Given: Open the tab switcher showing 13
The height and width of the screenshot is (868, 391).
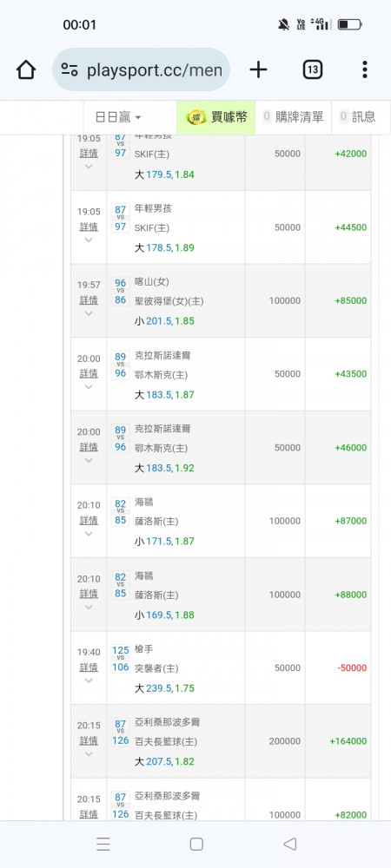Looking at the screenshot, I should pyautogui.click(x=312, y=69).
